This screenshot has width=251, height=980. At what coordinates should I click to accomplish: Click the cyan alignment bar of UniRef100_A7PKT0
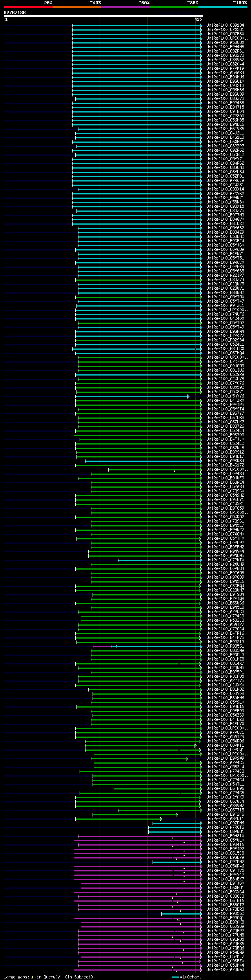pyautogui.click(x=159, y=560)
